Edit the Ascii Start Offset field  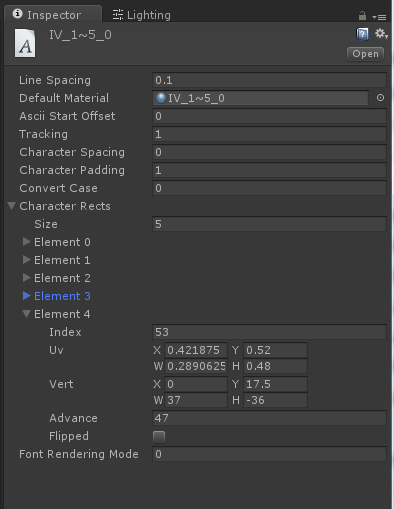point(269,116)
